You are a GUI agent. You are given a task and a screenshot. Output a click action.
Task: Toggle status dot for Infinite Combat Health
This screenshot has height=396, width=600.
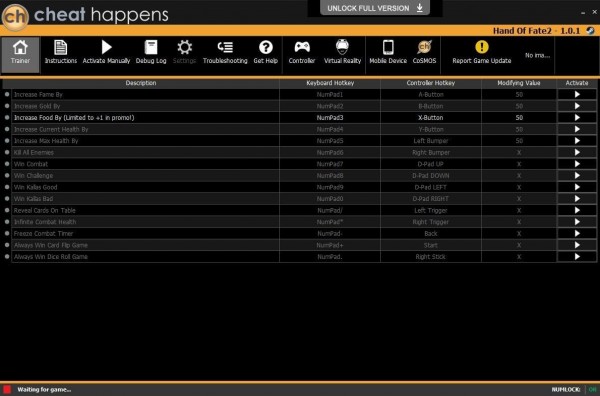click(x=7, y=222)
